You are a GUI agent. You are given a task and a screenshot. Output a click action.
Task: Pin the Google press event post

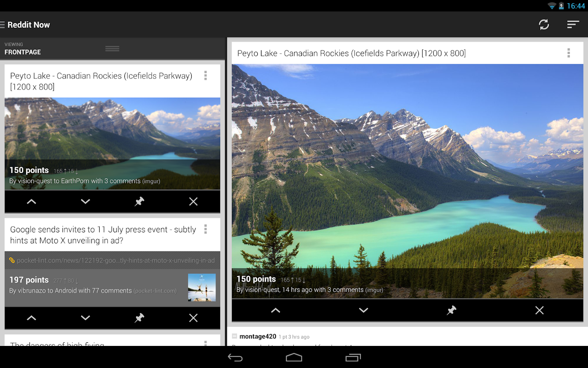point(140,318)
